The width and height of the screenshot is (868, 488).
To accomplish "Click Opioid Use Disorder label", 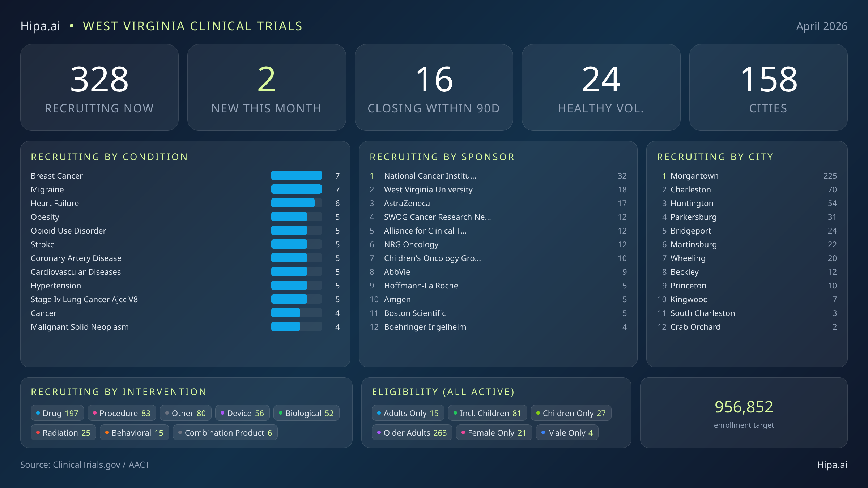I will [68, 231].
